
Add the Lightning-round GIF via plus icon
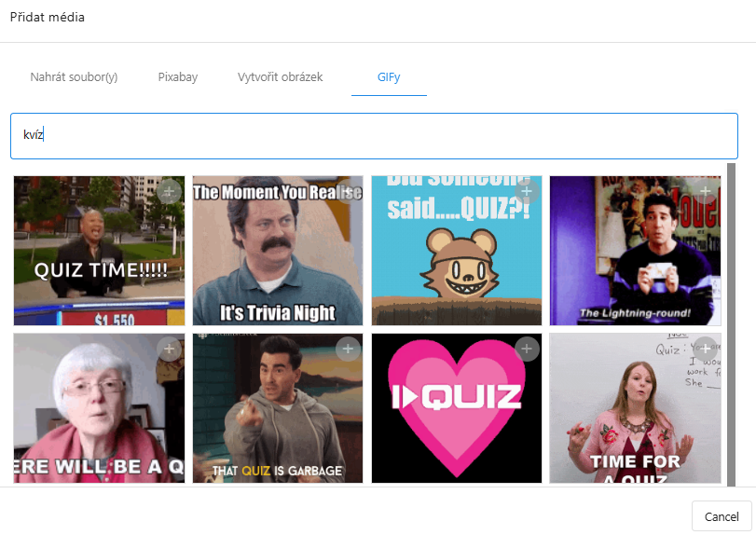tap(706, 191)
